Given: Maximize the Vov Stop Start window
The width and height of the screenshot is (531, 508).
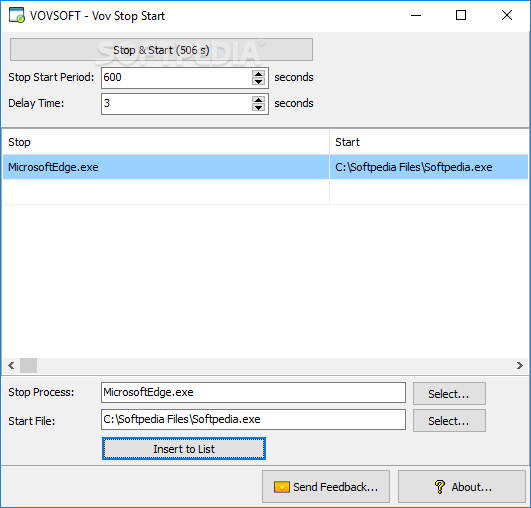Looking at the screenshot, I should (x=461, y=15).
